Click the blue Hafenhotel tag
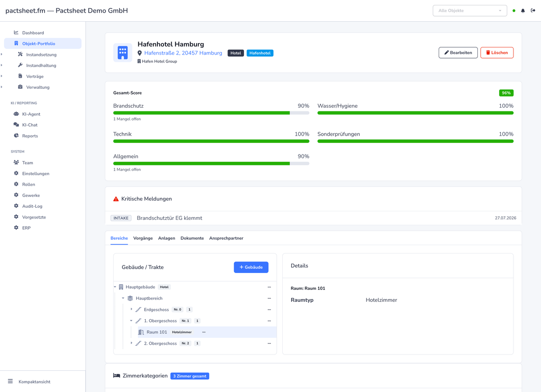 tap(260, 53)
